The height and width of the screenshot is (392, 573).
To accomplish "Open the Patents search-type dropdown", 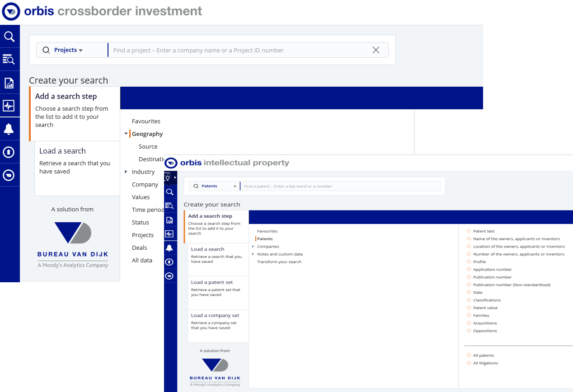I will pyautogui.click(x=219, y=186).
